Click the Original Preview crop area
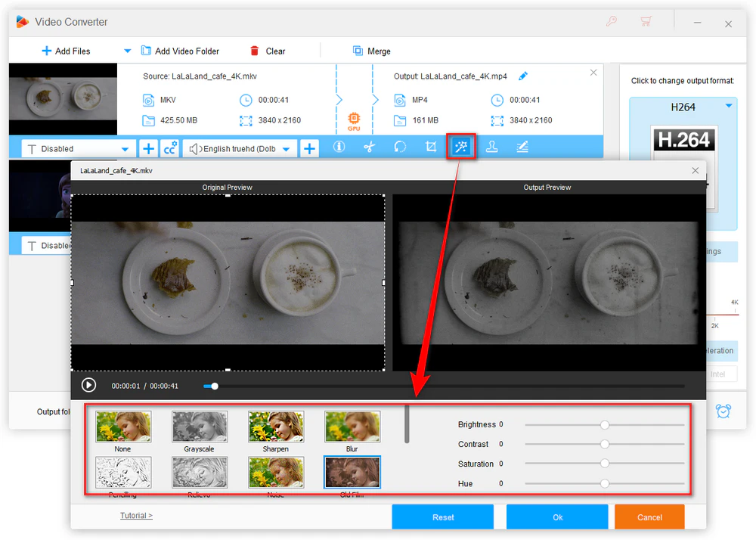 point(228,283)
